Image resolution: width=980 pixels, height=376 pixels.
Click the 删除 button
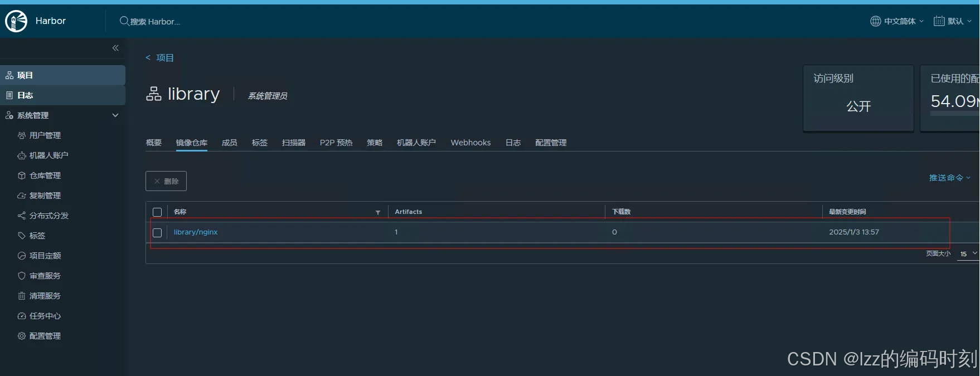point(166,181)
